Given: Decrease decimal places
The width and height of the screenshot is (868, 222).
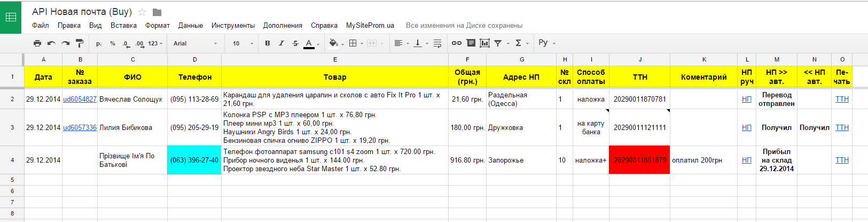Looking at the screenshot, I should pyautogui.click(x=126, y=43).
